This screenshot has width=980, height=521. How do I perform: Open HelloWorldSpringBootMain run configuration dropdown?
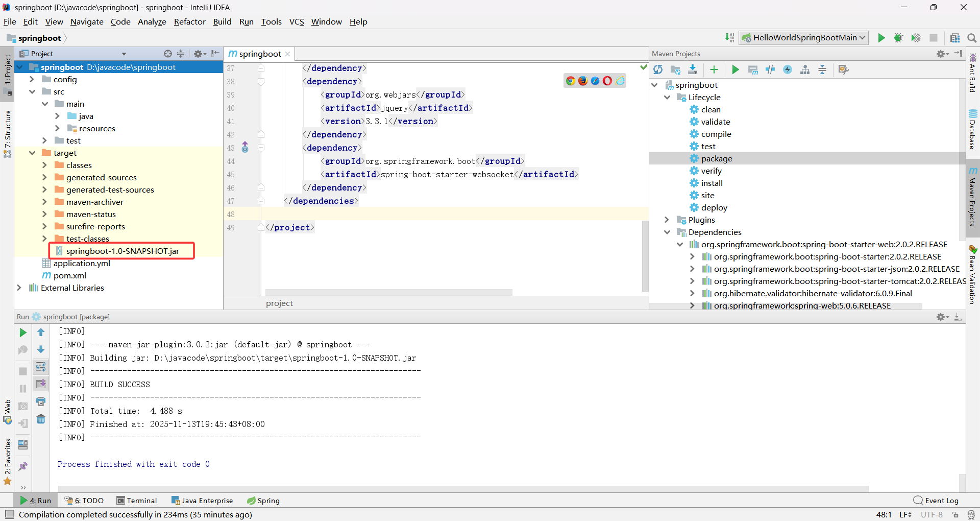coord(804,38)
